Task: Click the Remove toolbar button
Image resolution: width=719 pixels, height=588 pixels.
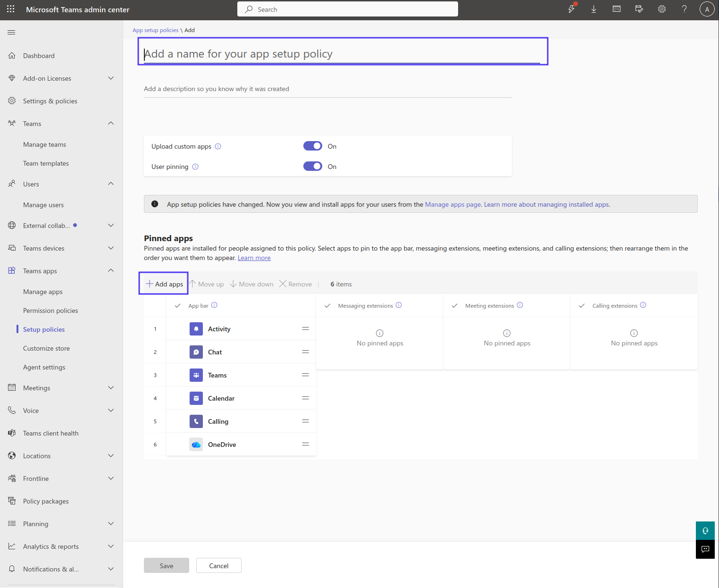Action: pos(296,284)
